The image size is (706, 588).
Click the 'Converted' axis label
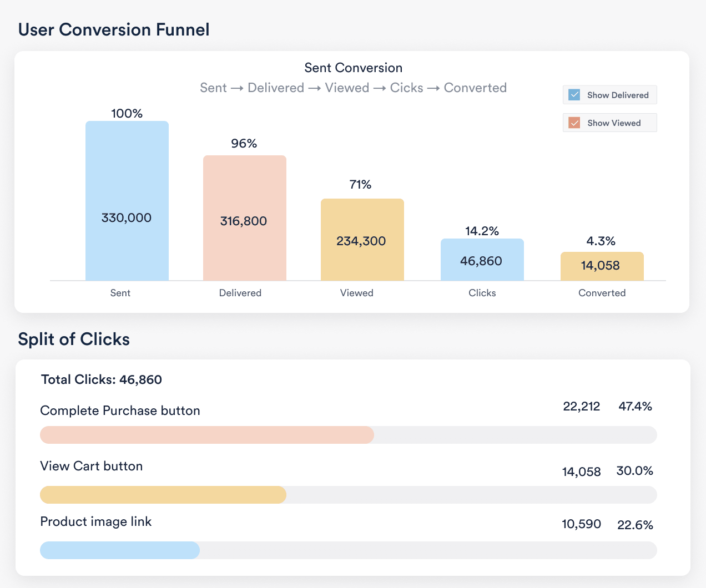602,293
